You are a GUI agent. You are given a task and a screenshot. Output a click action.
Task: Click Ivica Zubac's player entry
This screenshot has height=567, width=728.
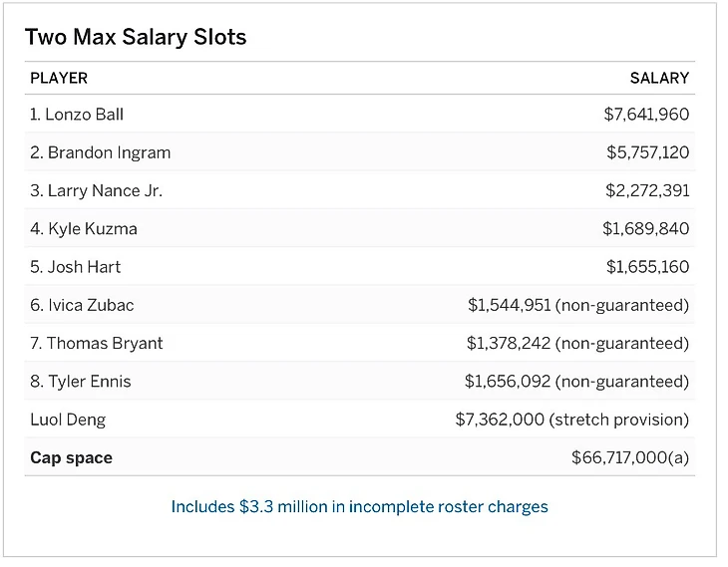[x=82, y=305]
